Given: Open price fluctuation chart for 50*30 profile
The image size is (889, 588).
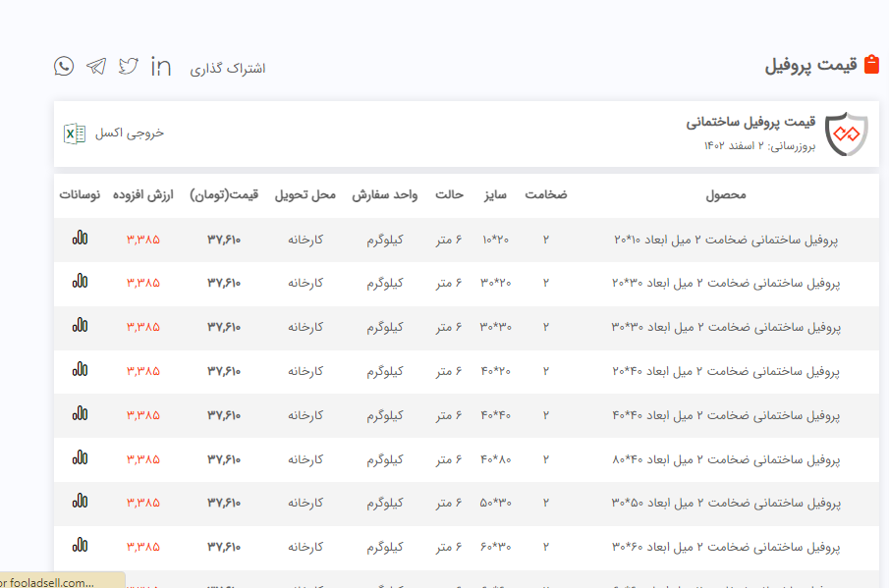Looking at the screenshot, I should coord(80,502).
